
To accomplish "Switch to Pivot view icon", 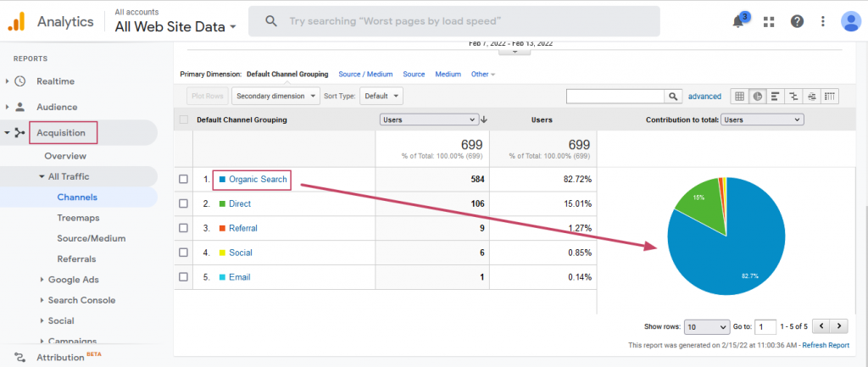I will coord(829,97).
